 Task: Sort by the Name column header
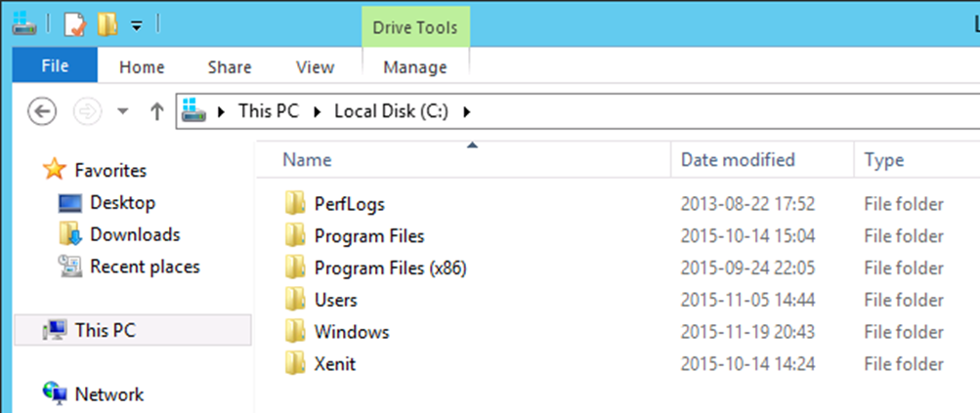(463, 159)
